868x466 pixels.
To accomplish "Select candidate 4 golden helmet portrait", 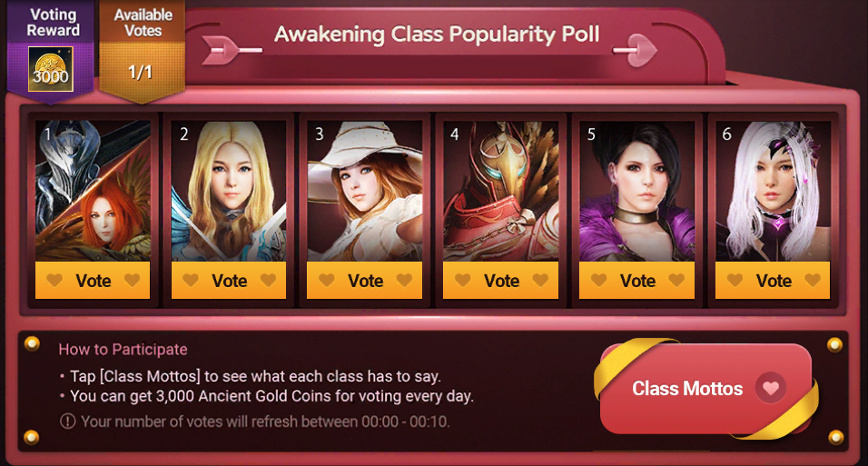I will (x=500, y=191).
